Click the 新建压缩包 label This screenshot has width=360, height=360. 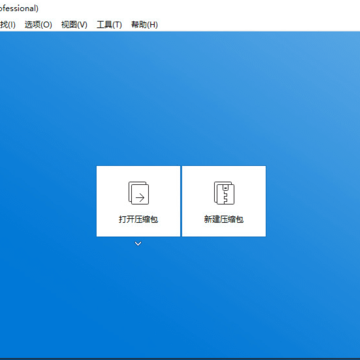click(224, 220)
